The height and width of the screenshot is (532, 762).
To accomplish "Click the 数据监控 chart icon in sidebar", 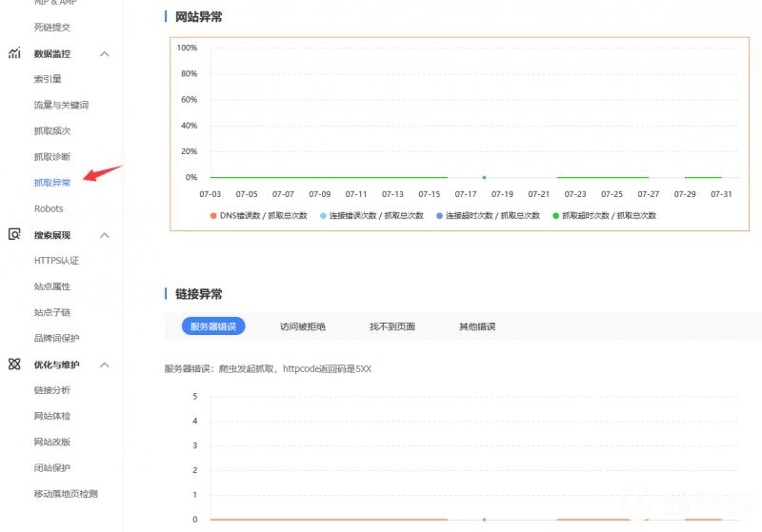I will [x=14, y=54].
